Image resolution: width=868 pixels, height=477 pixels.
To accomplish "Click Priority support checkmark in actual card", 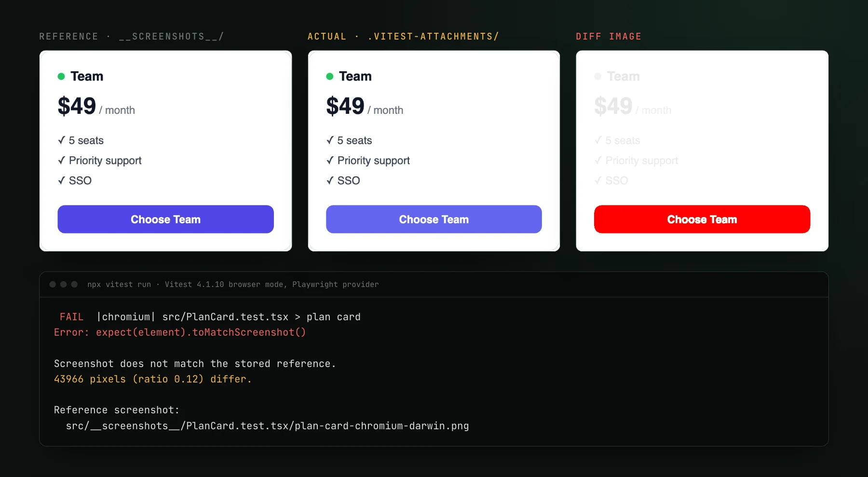I will (x=330, y=161).
